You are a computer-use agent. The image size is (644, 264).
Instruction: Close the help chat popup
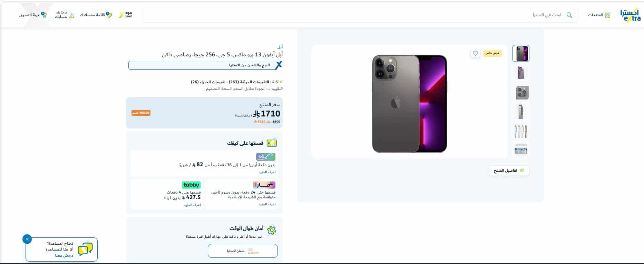click(x=27, y=239)
